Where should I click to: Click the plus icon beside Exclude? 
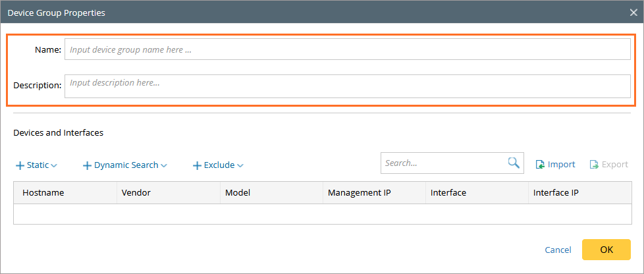(x=197, y=165)
